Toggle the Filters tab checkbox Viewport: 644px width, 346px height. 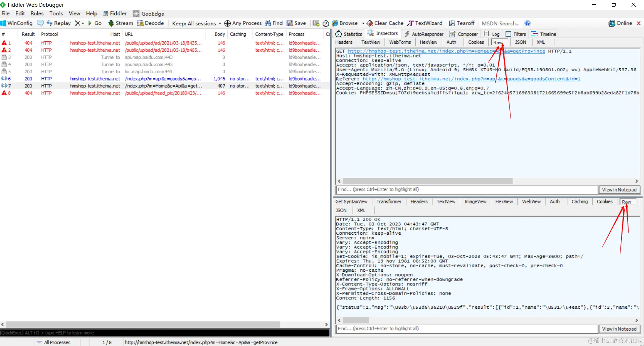(508, 34)
